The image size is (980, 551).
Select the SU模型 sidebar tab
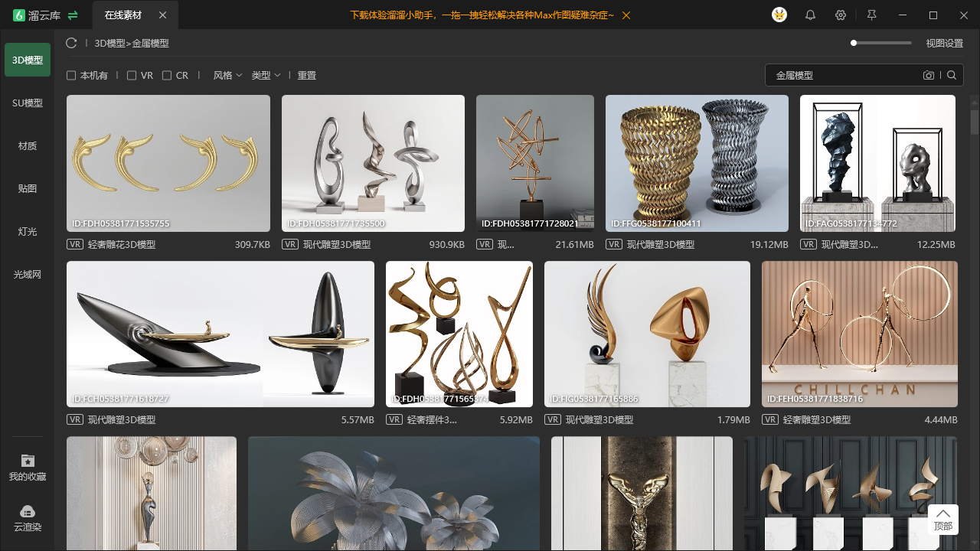(x=28, y=103)
